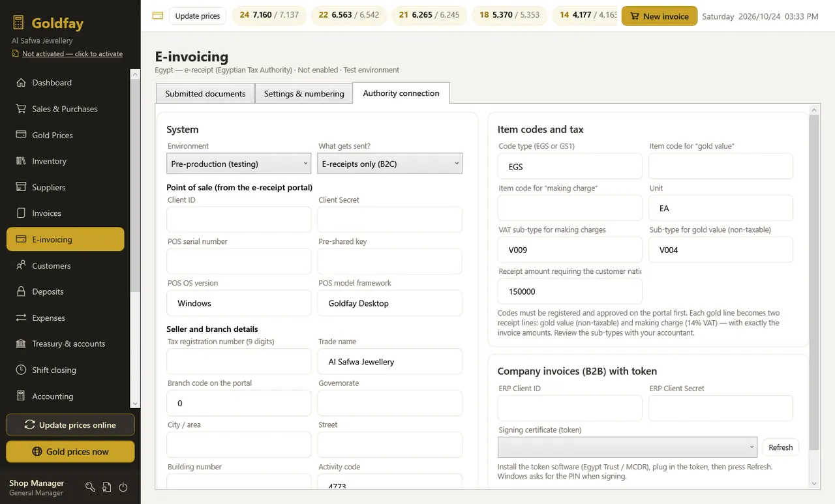Click the Tax registration number field
Image resolution: width=835 pixels, height=504 pixels.
239,361
